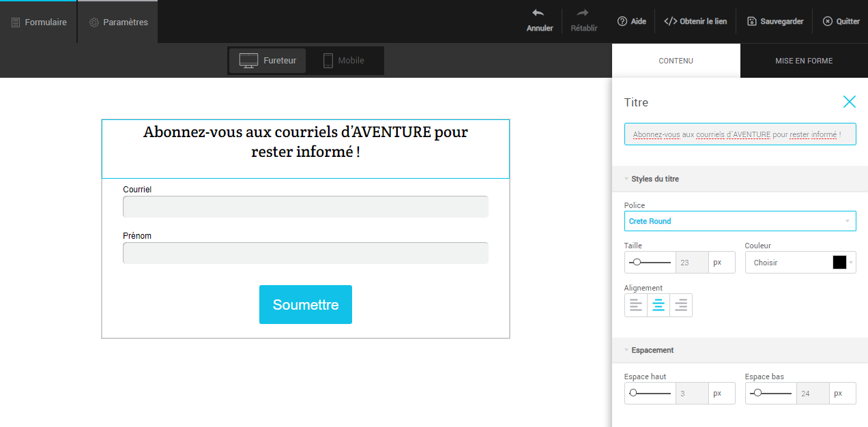Open the Paramètres tab
Screen dimensions: 868x427
pyautogui.click(x=118, y=22)
